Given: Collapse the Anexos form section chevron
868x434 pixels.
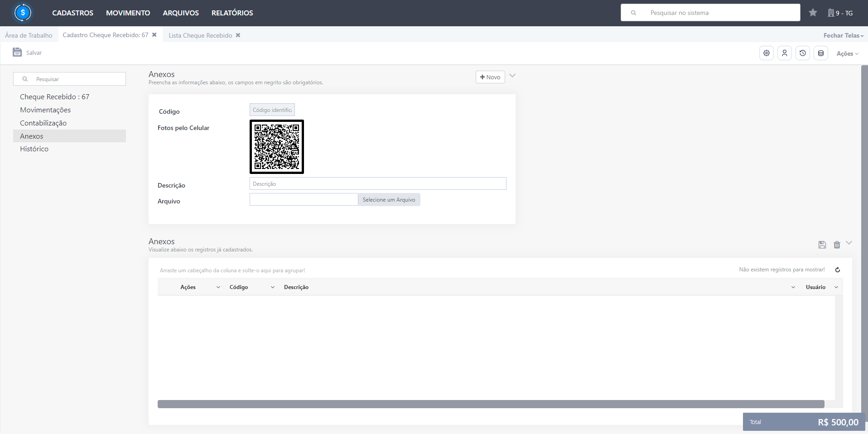Looking at the screenshot, I should click(512, 76).
